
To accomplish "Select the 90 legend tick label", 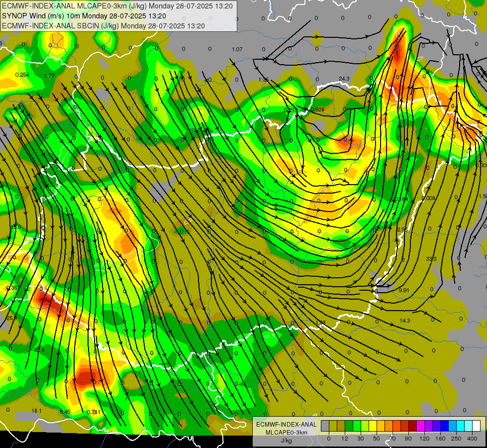I will click(x=408, y=439).
